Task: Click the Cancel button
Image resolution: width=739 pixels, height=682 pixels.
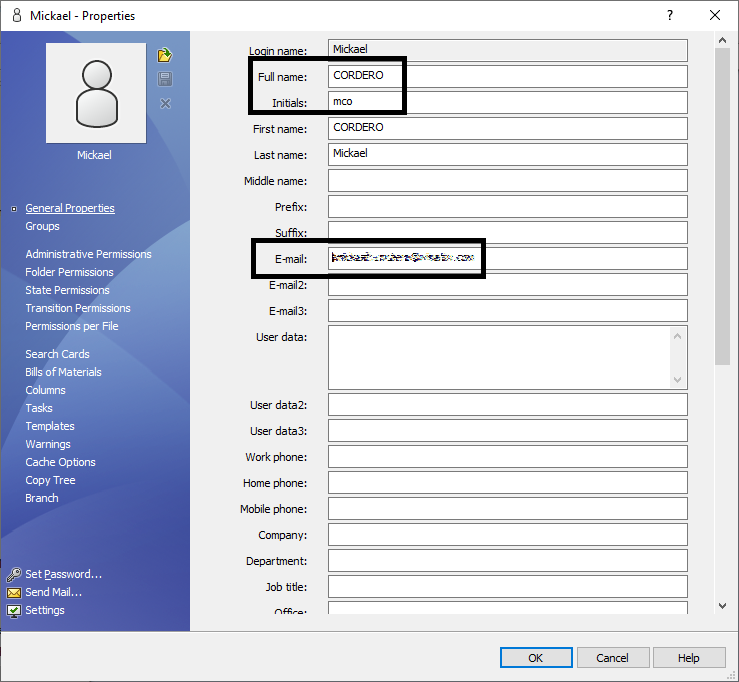Action: (612, 658)
